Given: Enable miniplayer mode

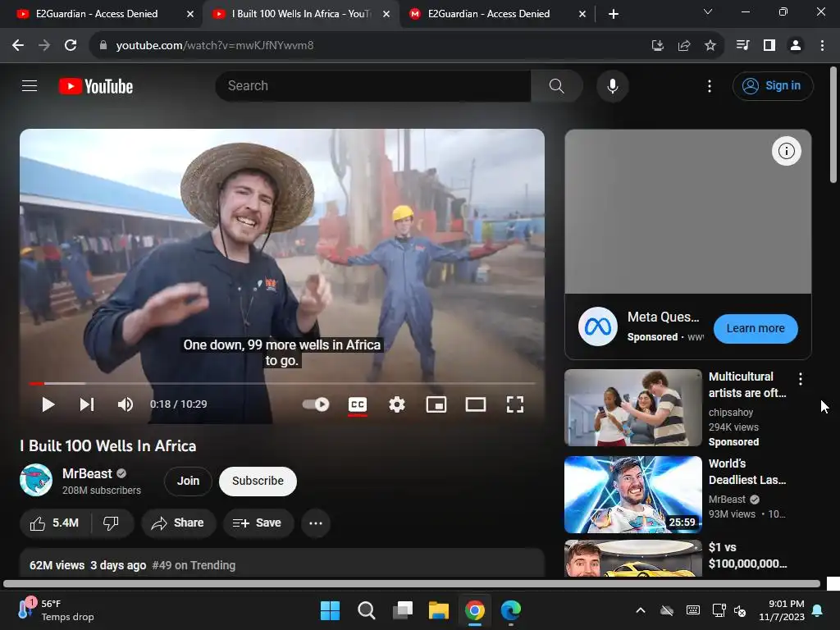Looking at the screenshot, I should click(x=436, y=404).
